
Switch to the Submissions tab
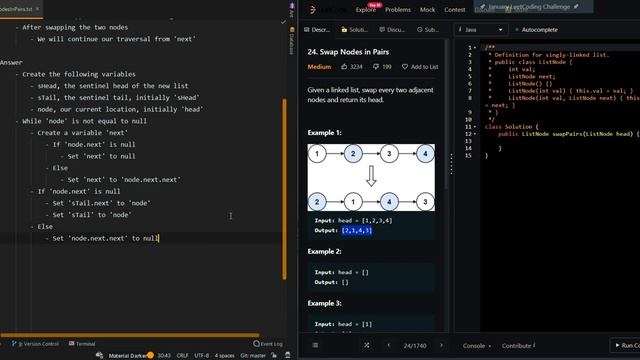pos(428,30)
